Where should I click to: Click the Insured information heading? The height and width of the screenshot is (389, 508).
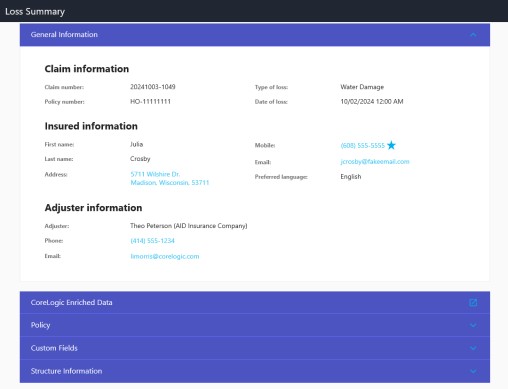(91, 126)
